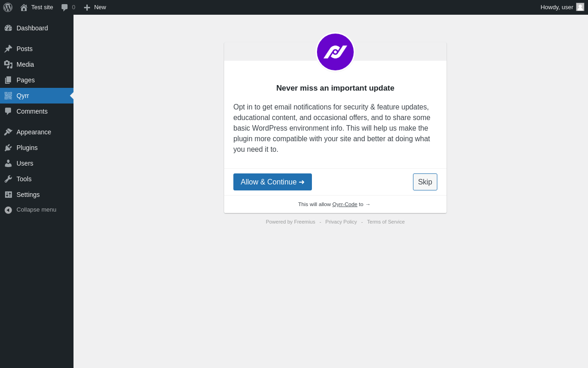Select the Dashboard gauge icon
Image resolution: width=588 pixels, height=368 pixels.
point(8,28)
